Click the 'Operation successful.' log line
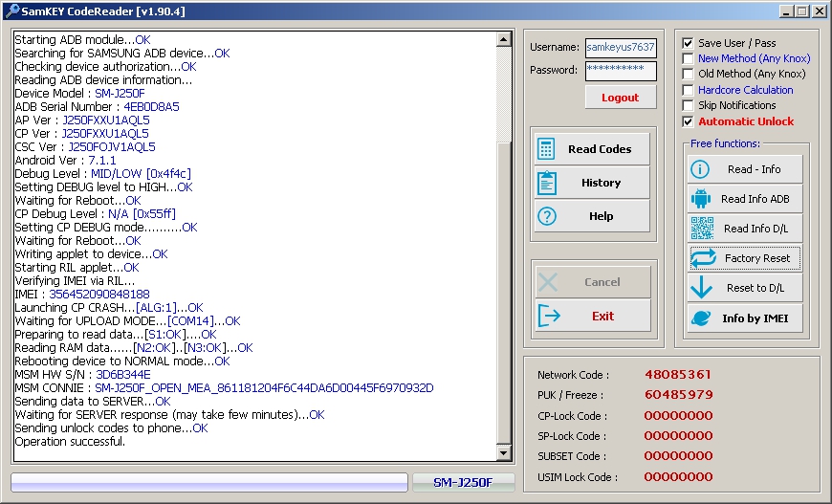 tap(70, 442)
